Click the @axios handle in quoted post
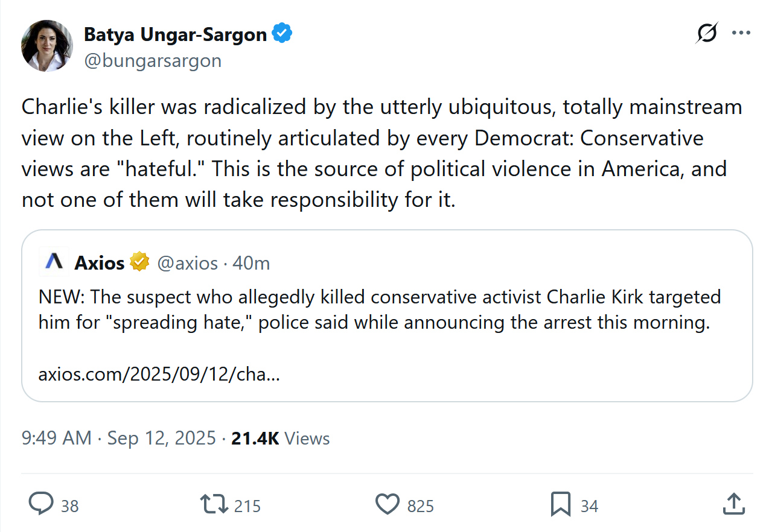The height and width of the screenshot is (532, 772). [x=187, y=263]
